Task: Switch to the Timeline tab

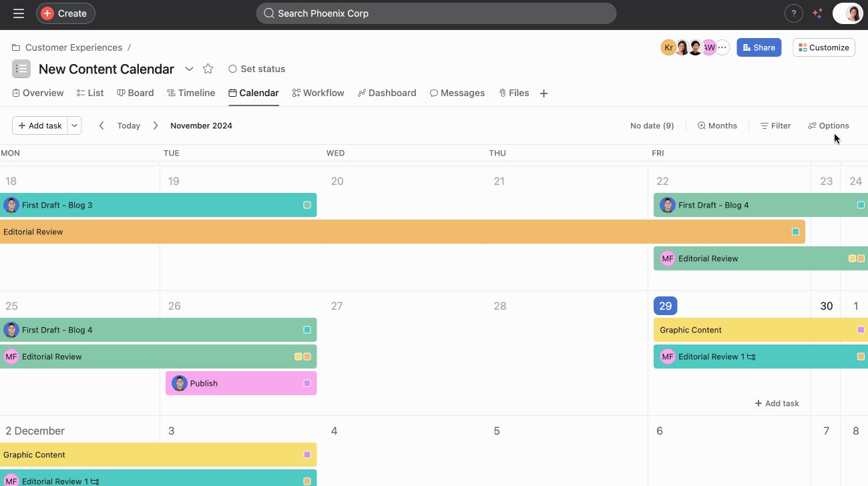Action: point(191,93)
